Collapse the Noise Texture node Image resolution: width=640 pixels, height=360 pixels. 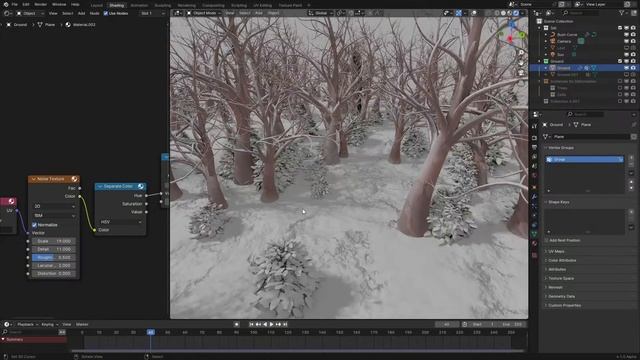pos(33,179)
